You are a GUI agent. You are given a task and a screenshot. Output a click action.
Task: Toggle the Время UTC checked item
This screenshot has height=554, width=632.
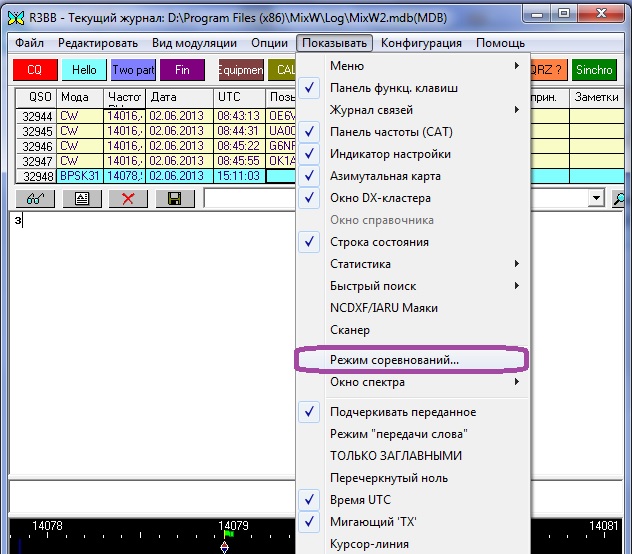click(x=360, y=500)
